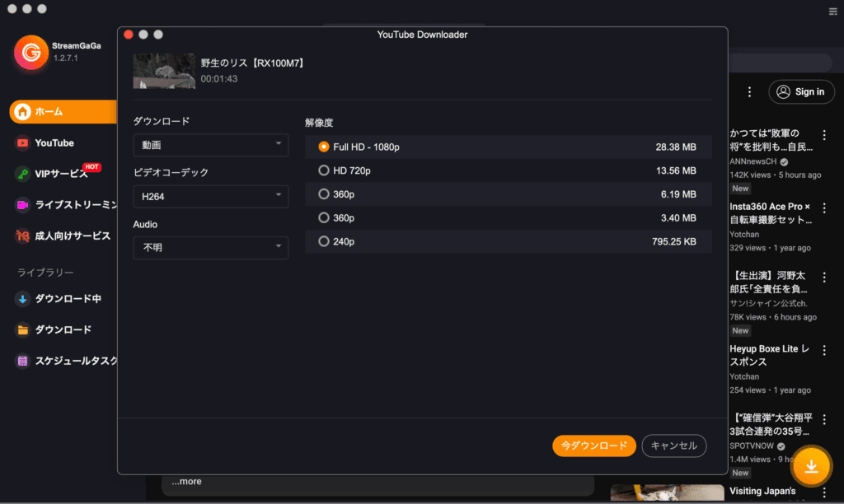This screenshot has width=844, height=504.
Task: Select the 240p resolution option
Action: (x=508, y=241)
